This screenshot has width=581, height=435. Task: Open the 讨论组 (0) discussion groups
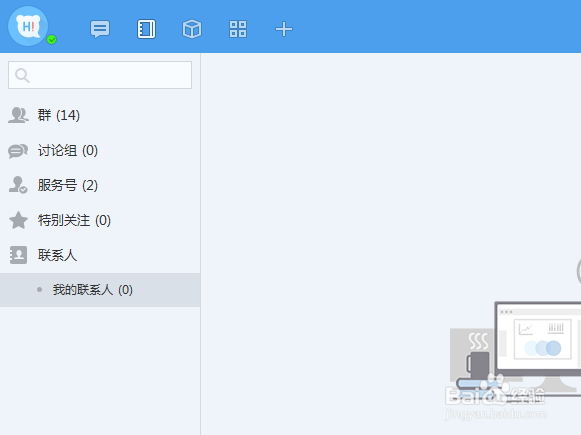[x=100, y=150]
